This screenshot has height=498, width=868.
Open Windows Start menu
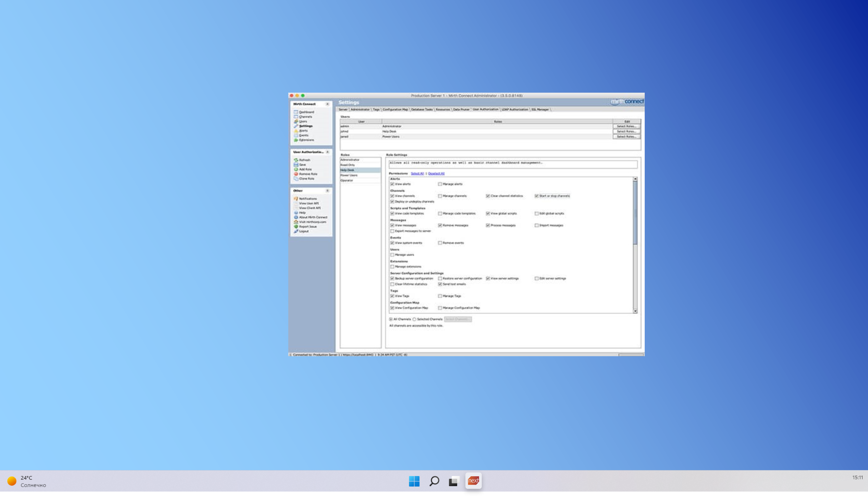(x=414, y=481)
